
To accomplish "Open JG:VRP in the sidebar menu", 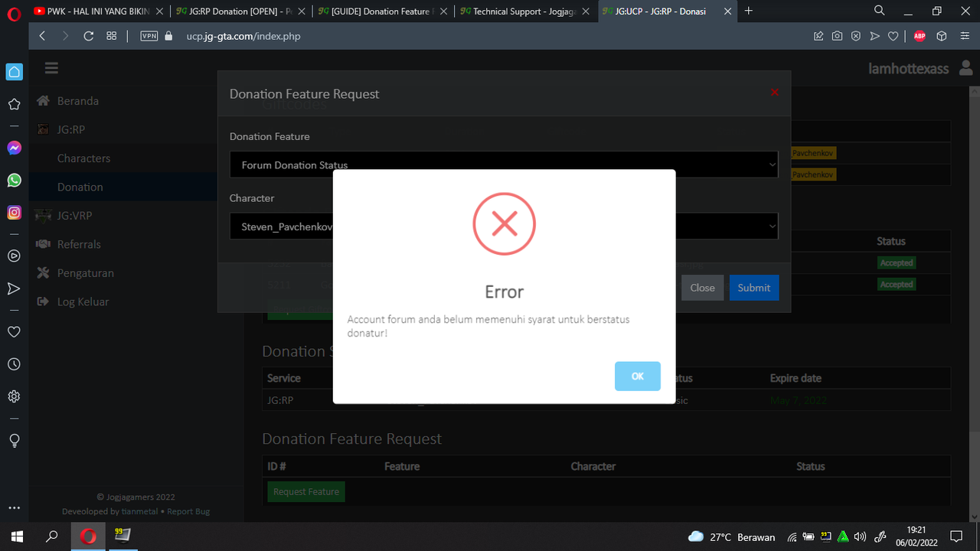I will (x=74, y=216).
